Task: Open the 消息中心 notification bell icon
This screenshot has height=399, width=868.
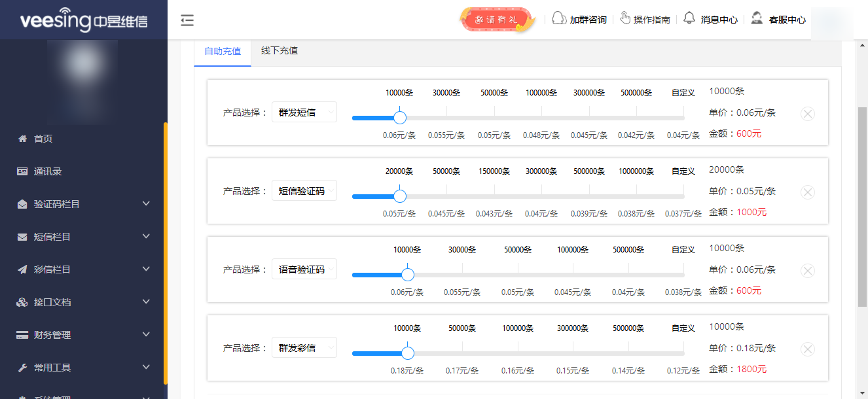Action: click(x=689, y=19)
